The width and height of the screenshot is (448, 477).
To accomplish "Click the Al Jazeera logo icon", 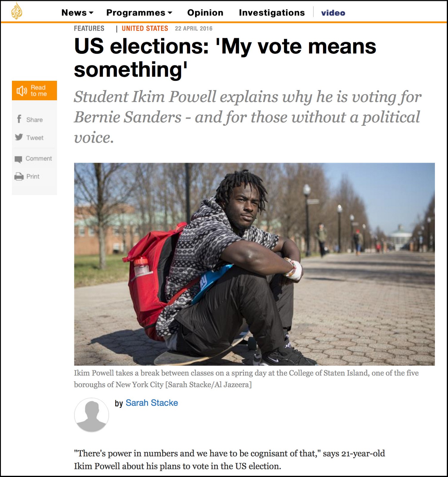I will (x=17, y=11).
